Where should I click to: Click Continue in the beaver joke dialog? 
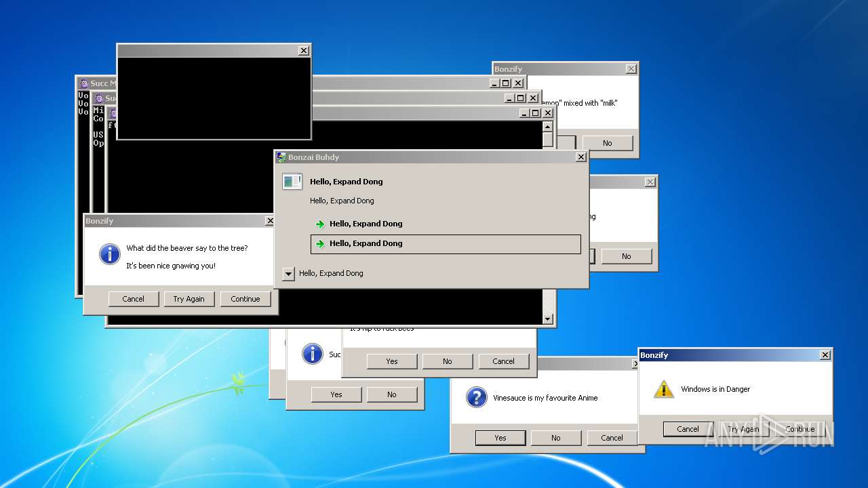245,299
